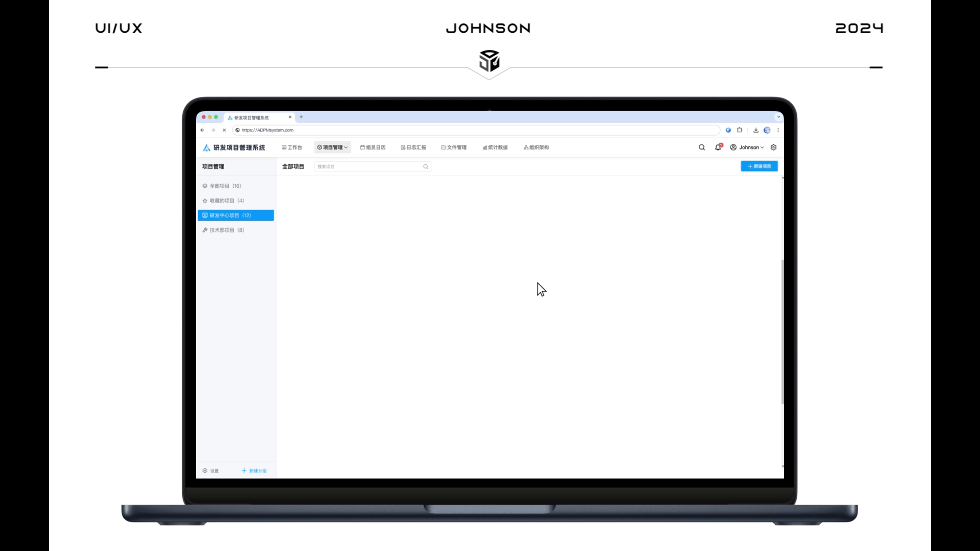The image size is (980, 551).
Task: Open browser downloads icon
Action: tap(756, 130)
